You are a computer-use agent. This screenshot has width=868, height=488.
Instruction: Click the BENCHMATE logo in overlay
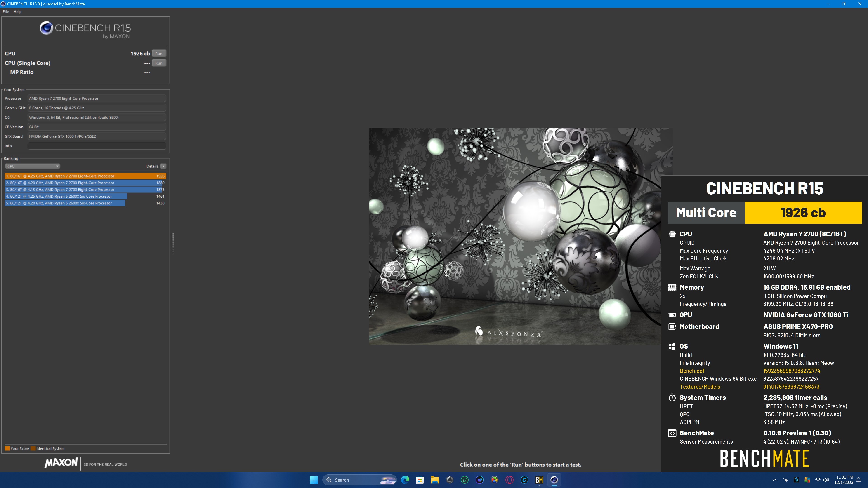click(x=764, y=458)
